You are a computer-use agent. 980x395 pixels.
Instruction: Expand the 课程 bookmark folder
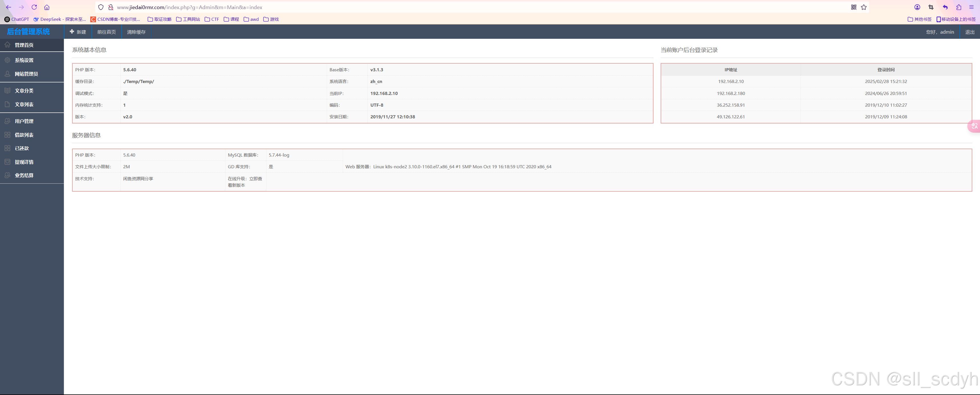tap(231, 19)
